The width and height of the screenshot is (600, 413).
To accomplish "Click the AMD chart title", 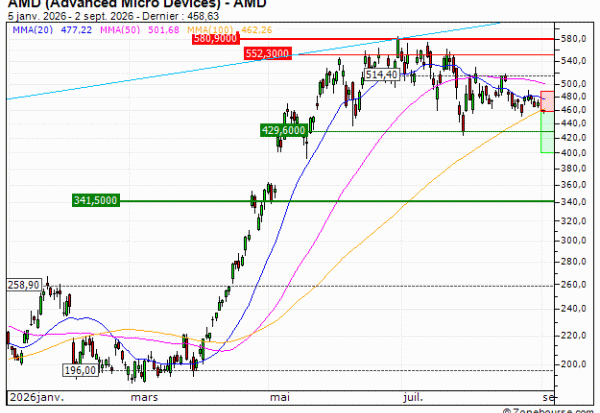I will [x=137, y=4].
